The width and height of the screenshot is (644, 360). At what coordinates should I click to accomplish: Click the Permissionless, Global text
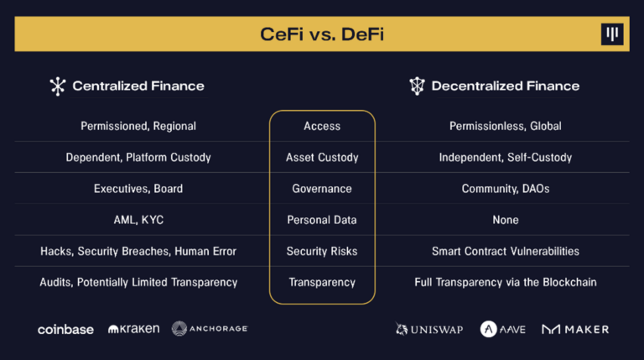point(506,126)
